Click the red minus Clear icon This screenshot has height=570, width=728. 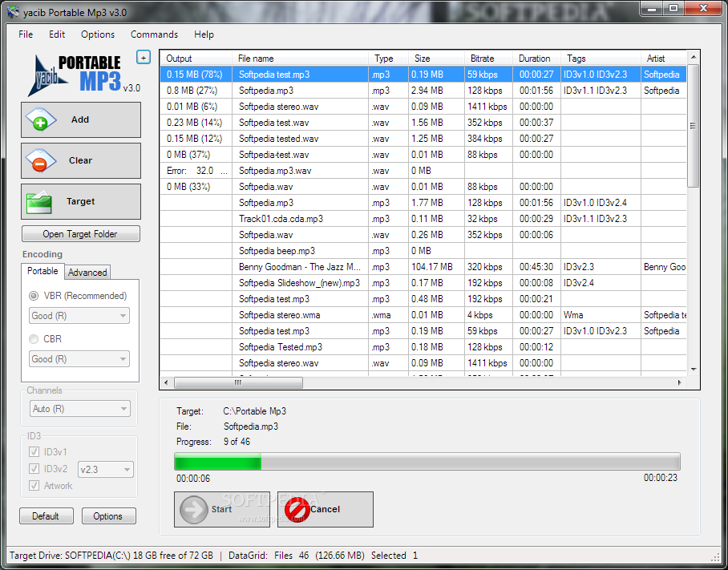coord(40,160)
